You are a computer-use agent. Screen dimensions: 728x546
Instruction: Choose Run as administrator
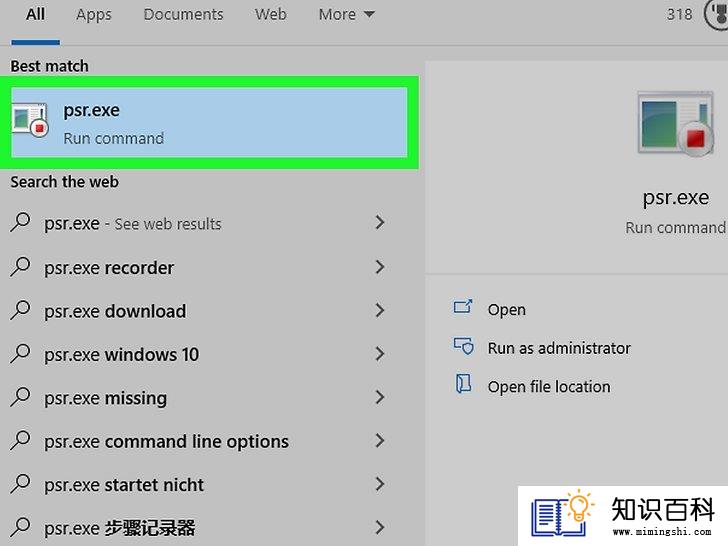tap(559, 348)
